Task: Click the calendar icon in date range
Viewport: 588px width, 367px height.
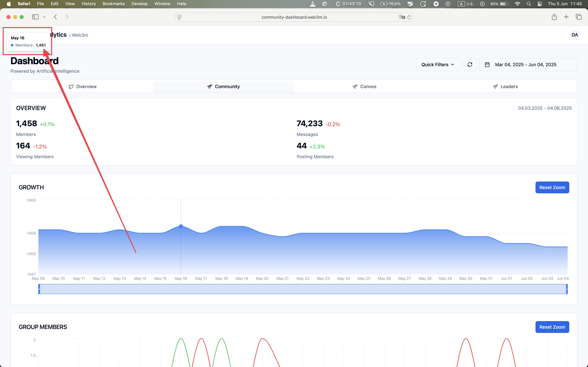Action: pyautogui.click(x=487, y=65)
